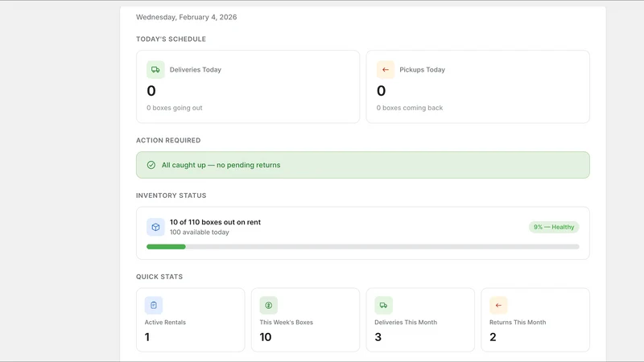Click the green checkmark in the caught-up banner
Image resolution: width=644 pixels, height=362 pixels.
coord(151,165)
